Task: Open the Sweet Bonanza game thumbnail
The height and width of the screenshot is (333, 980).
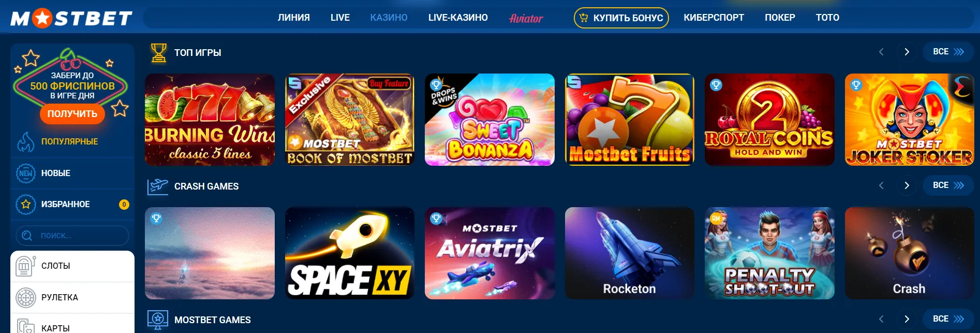Action: pyautogui.click(x=489, y=120)
